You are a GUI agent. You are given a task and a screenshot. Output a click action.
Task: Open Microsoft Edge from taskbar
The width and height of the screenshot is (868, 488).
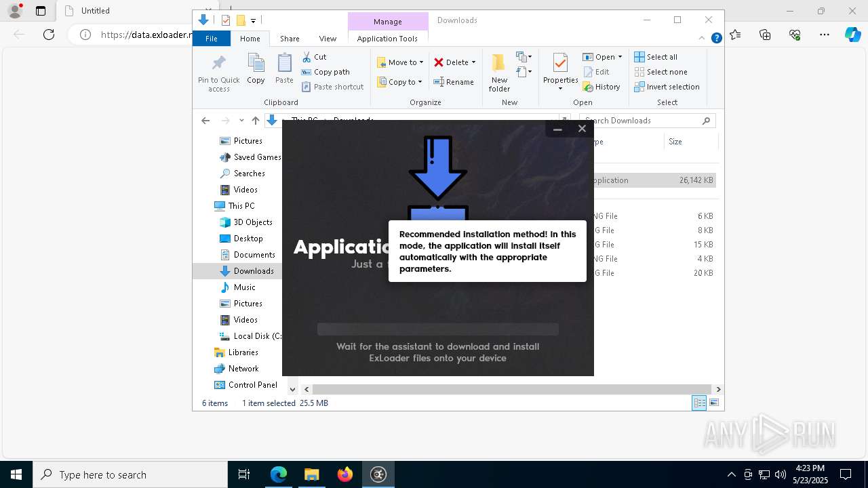point(279,474)
